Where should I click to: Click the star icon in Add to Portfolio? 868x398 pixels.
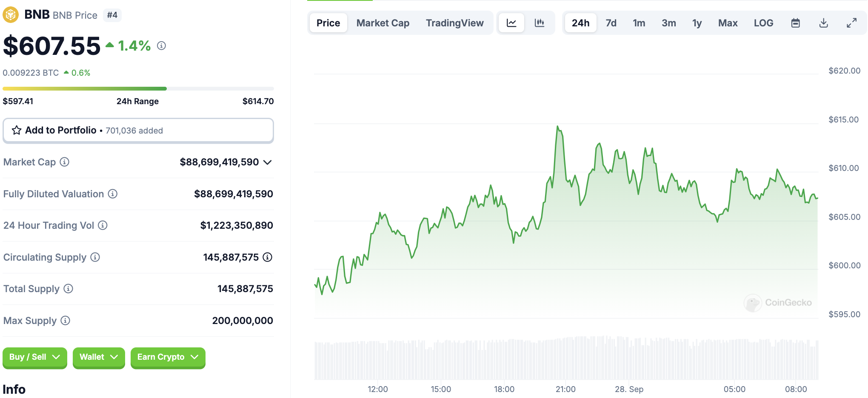pos(17,130)
